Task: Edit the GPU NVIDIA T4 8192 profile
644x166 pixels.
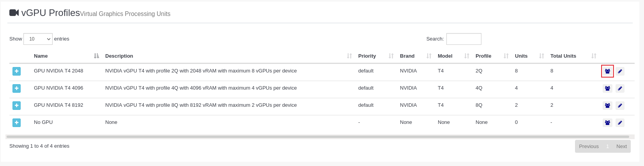Action: (x=620, y=106)
